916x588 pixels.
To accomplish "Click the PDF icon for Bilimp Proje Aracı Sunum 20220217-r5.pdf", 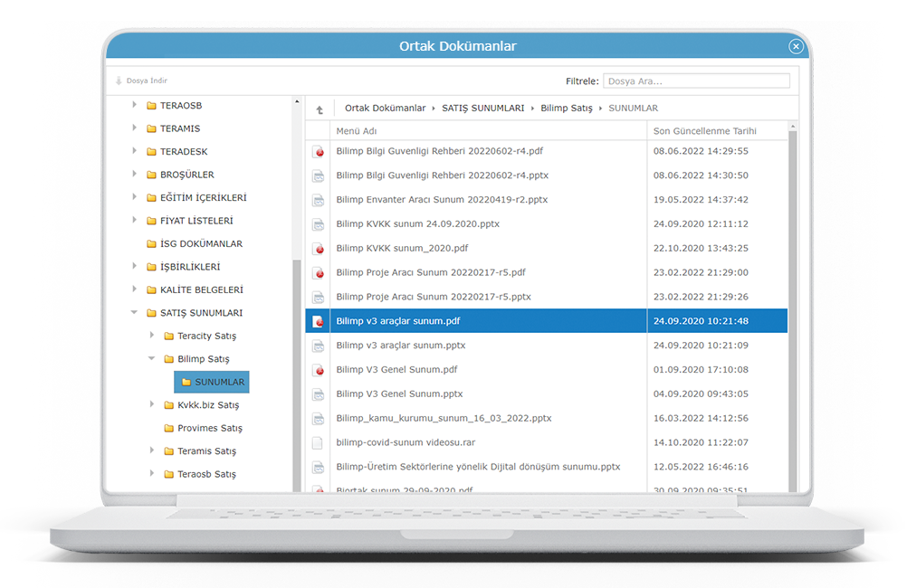I will click(319, 273).
